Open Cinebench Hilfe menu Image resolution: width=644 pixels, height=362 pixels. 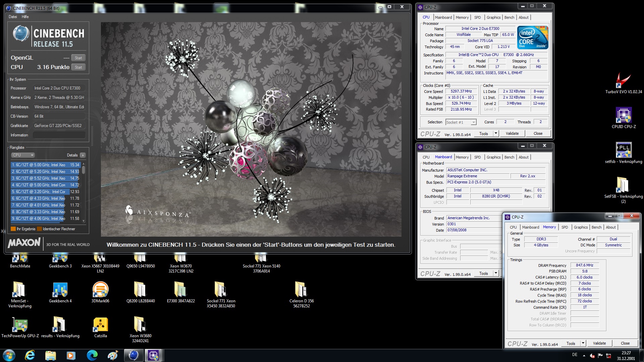coord(25,17)
